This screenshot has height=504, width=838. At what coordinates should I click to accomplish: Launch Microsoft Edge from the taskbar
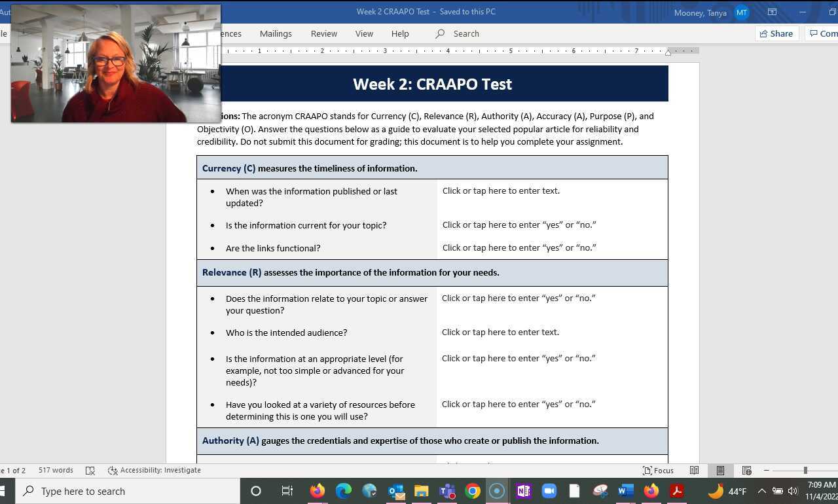point(344,491)
